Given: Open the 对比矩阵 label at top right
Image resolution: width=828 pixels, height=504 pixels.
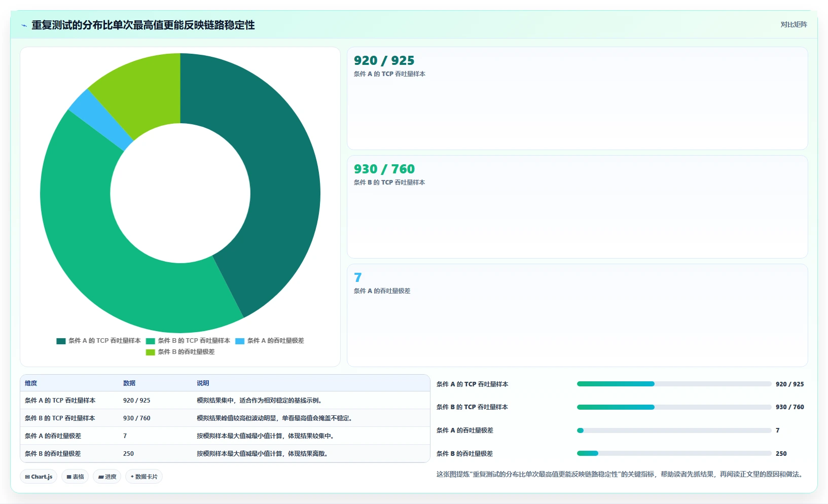Looking at the screenshot, I should pyautogui.click(x=794, y=24).
